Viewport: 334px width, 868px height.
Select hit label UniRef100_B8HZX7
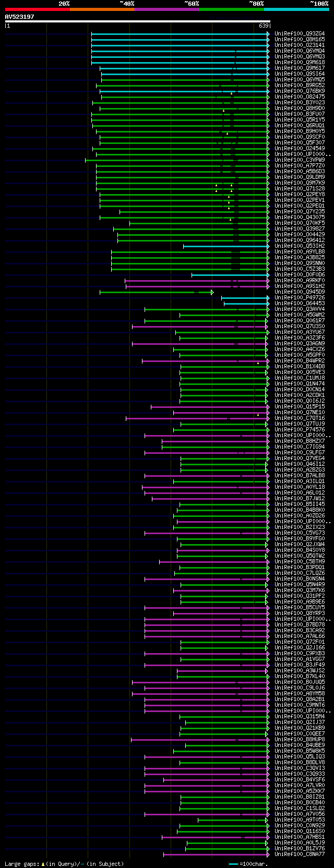[x=300, y=441]
